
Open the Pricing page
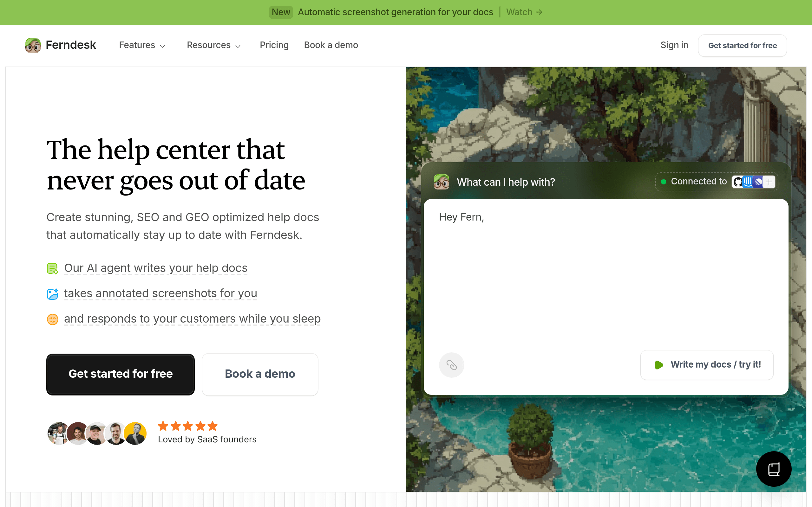274,45
